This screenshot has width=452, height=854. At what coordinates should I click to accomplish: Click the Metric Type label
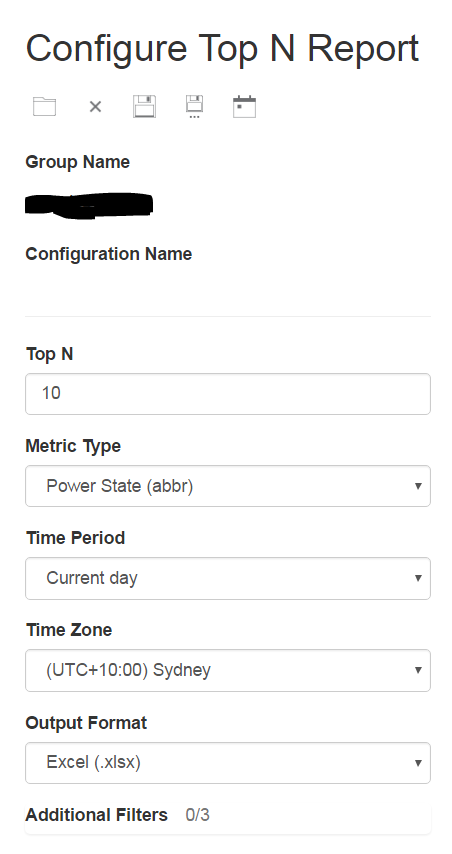[x=73, y=446]
